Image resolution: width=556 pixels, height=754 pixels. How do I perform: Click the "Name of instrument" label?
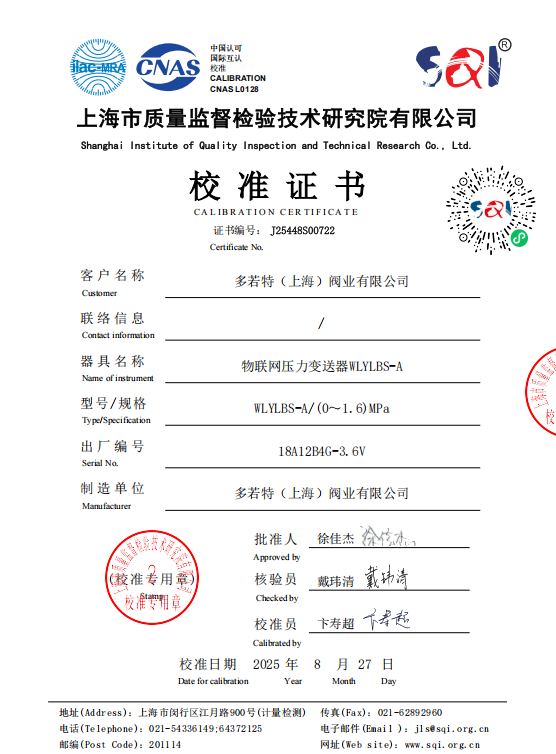[117, 378]
